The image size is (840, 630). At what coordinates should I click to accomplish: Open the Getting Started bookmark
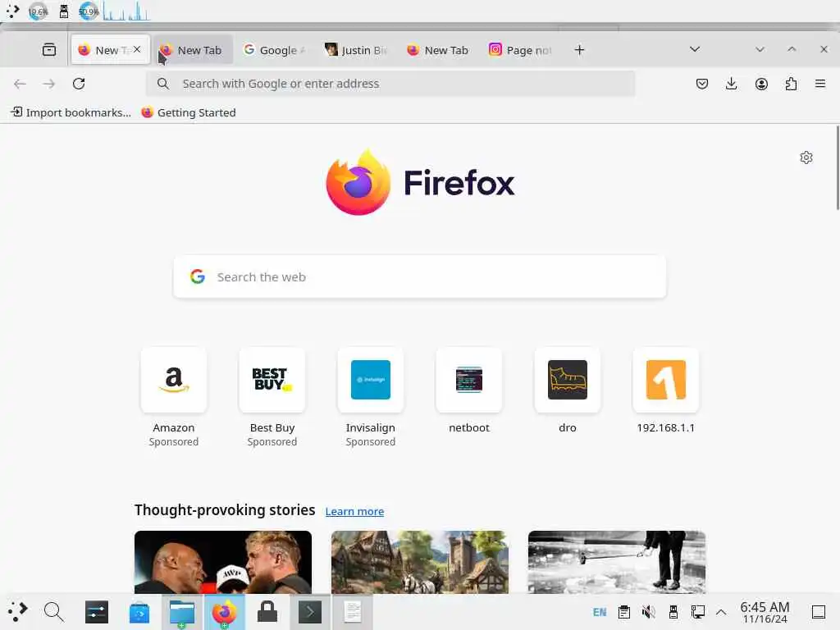pyautogui.click(x=189, y=112)
